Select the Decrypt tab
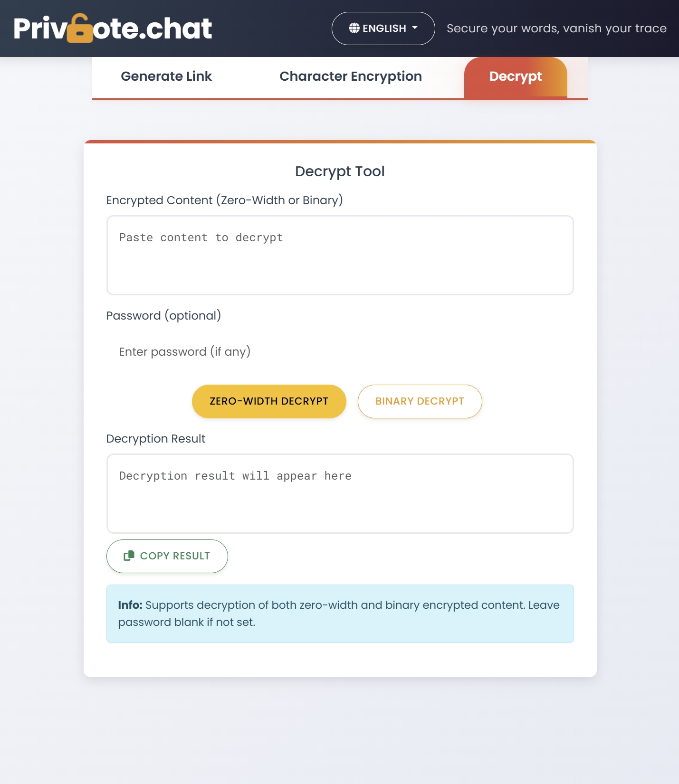The width and height of the screenshot is (679, 784). tap(516, 76)
